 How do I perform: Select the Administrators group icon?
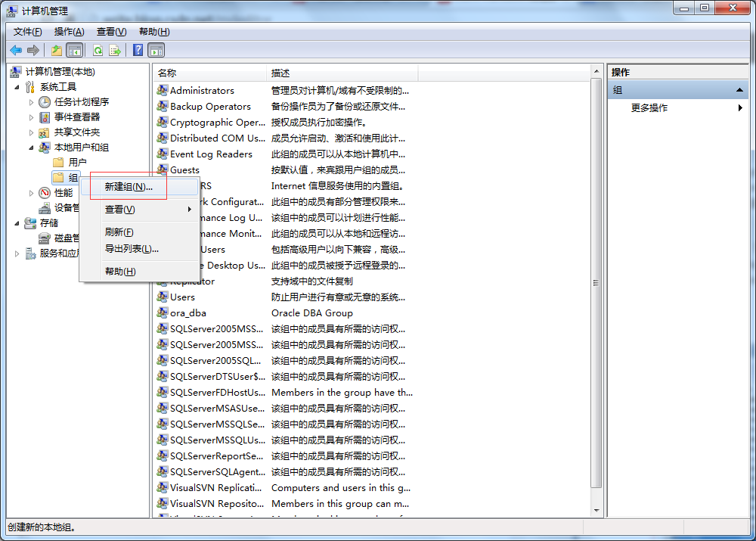161,90
